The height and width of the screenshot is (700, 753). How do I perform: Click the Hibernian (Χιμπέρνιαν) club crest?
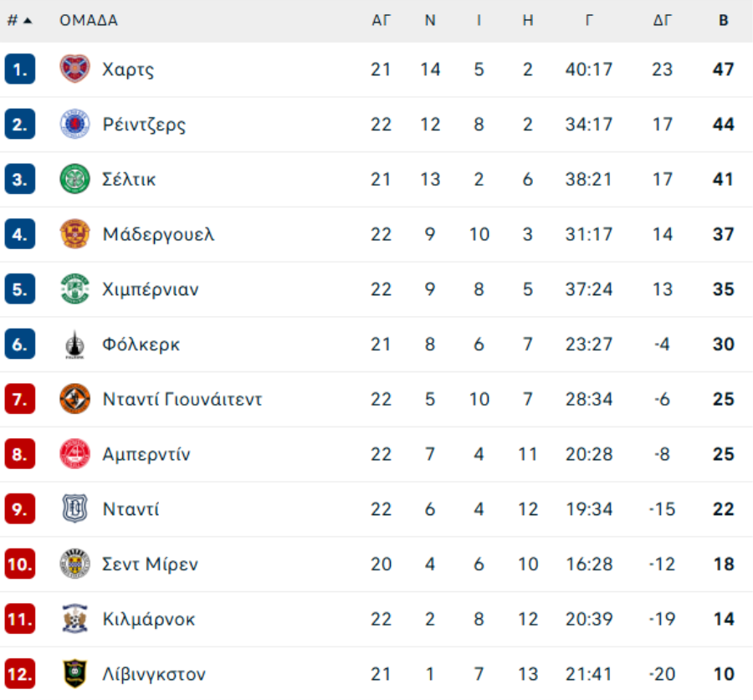coord(74,289)
